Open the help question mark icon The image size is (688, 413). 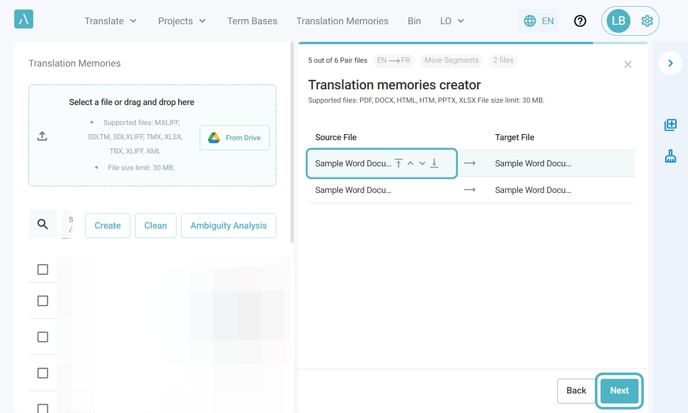pyautogui.click(x=580, y=21)
